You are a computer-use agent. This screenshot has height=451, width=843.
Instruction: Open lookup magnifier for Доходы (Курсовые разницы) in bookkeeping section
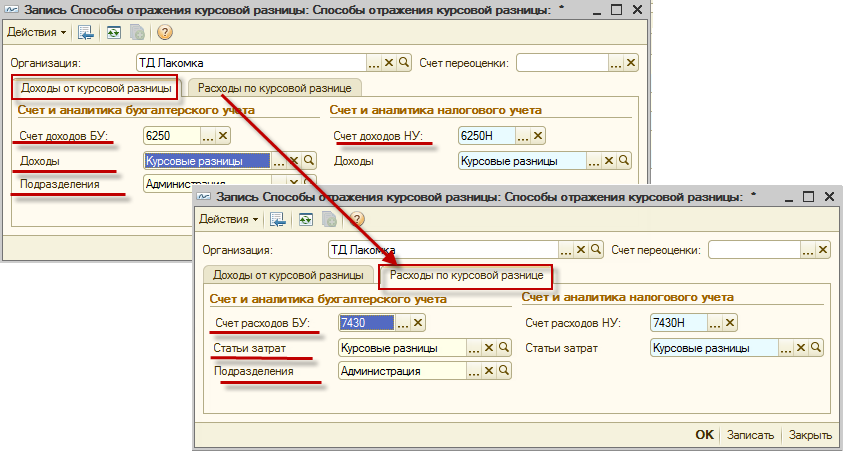coord(308,160)
